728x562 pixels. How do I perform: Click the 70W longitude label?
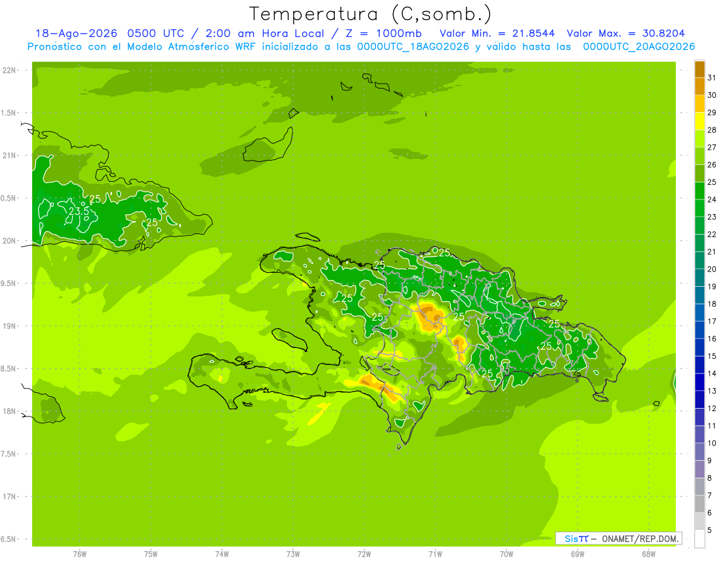tap(507, 554)
